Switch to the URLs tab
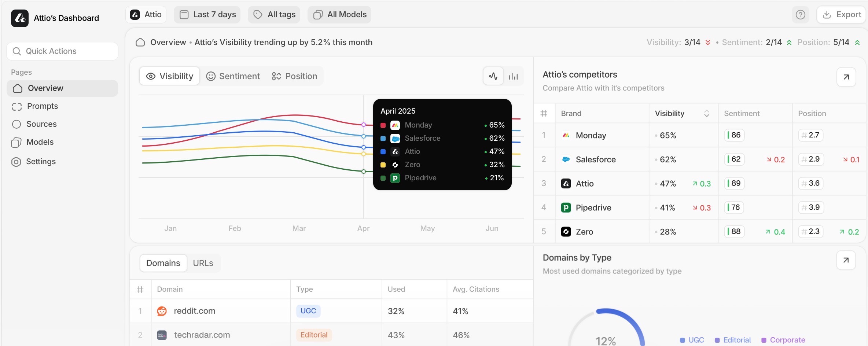868x346 pixels. (x=203, y=263)
